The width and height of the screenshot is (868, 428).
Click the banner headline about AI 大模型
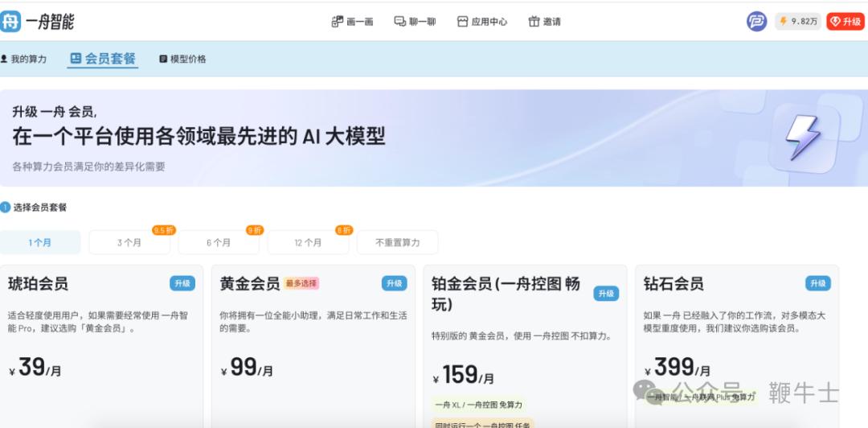point(199,137)
